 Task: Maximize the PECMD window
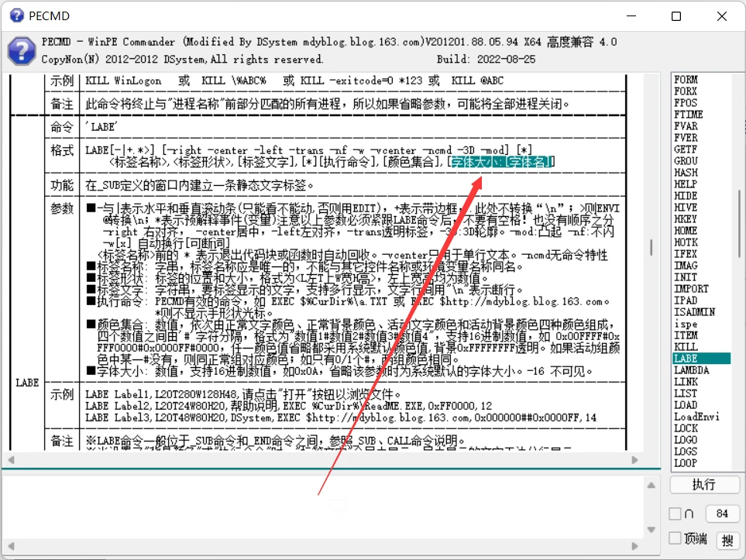[676, 16]
